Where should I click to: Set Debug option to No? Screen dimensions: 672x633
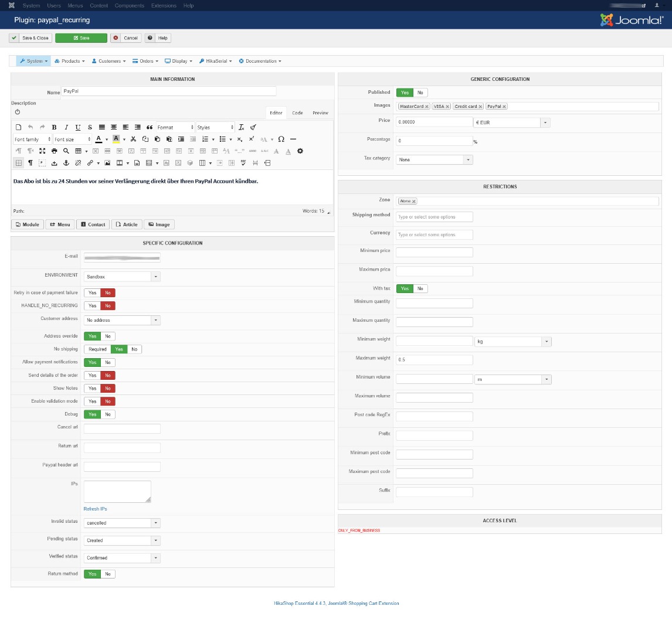(x=108, y=414)
